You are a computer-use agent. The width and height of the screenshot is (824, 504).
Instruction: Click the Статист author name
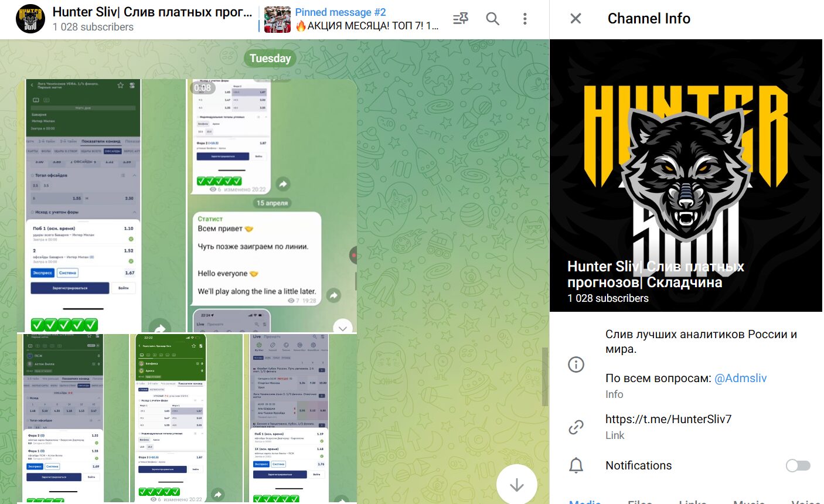click(210, 219)
